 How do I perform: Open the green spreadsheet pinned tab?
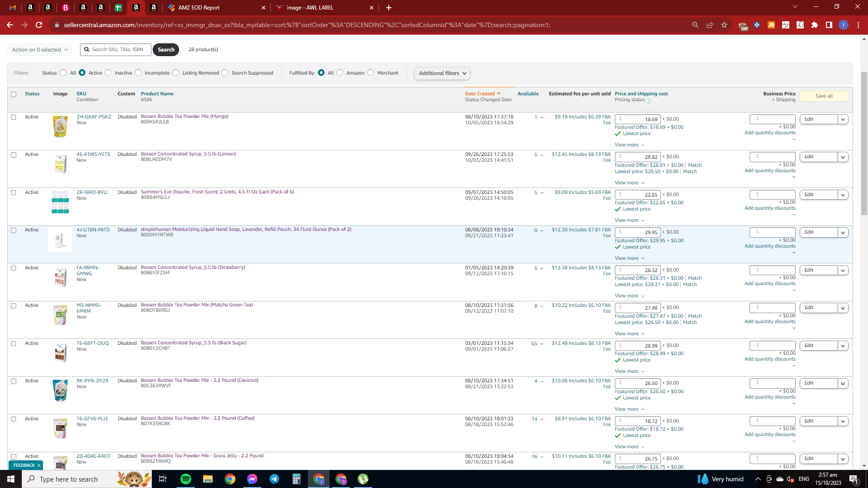pyautogui.click(x=118, y=7)
